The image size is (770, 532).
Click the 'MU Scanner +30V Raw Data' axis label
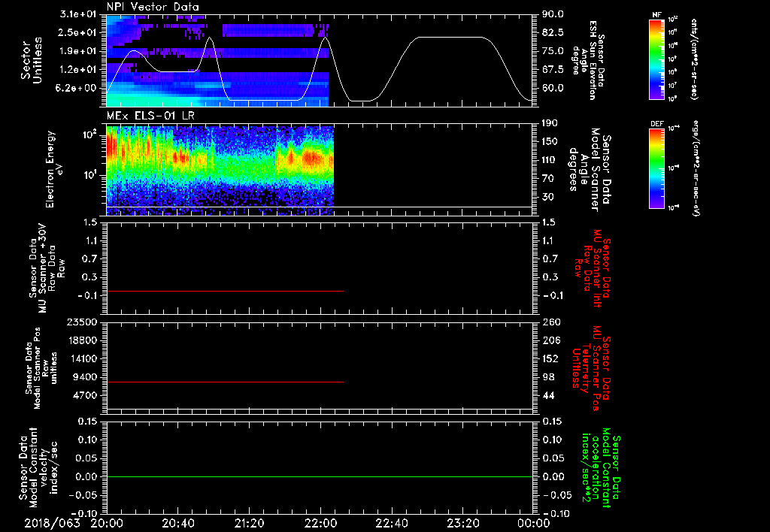pyautogui.click(x=46, y=268)
